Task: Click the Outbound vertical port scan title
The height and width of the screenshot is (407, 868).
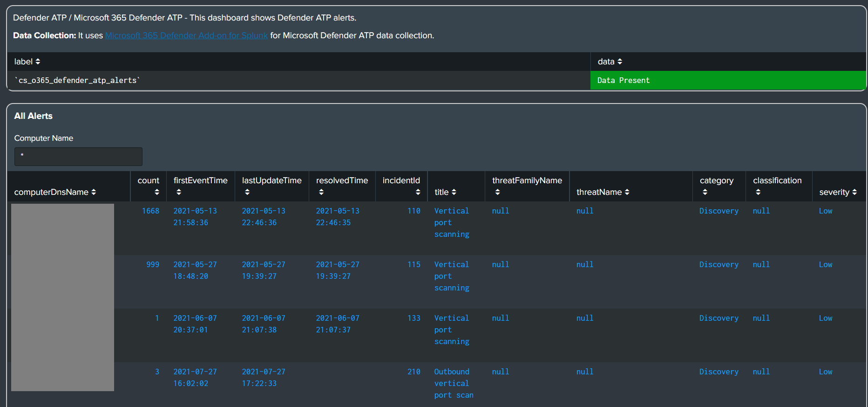Action: 454,383
